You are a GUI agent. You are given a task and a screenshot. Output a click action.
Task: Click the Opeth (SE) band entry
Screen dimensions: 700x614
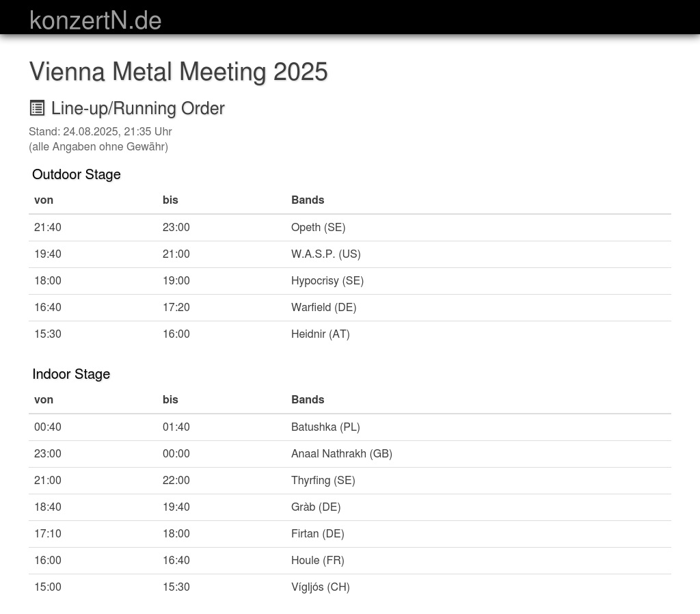tap(318, 228)
